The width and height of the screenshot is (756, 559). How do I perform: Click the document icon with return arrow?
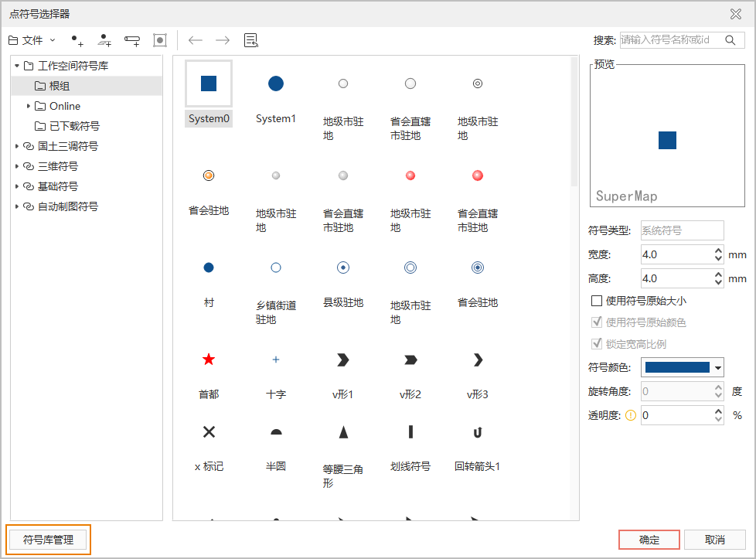pyautogui.click(x=250, y=40)
